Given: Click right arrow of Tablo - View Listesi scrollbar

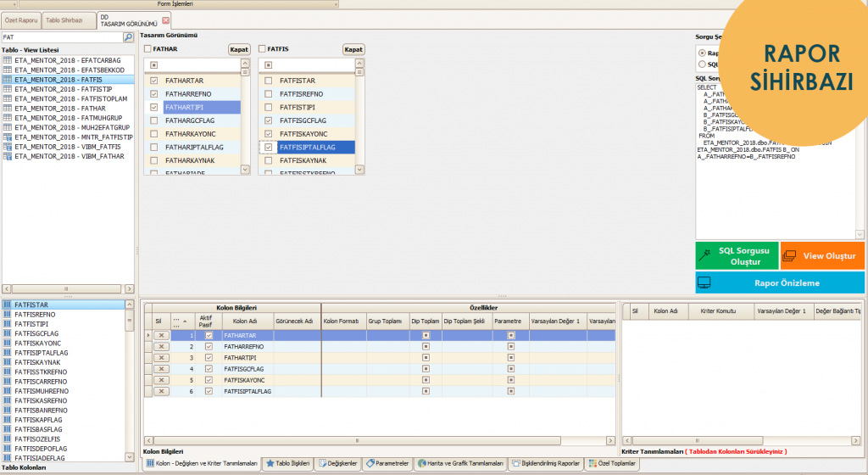Looking at the screenshot, I should [x=129, y=288].
